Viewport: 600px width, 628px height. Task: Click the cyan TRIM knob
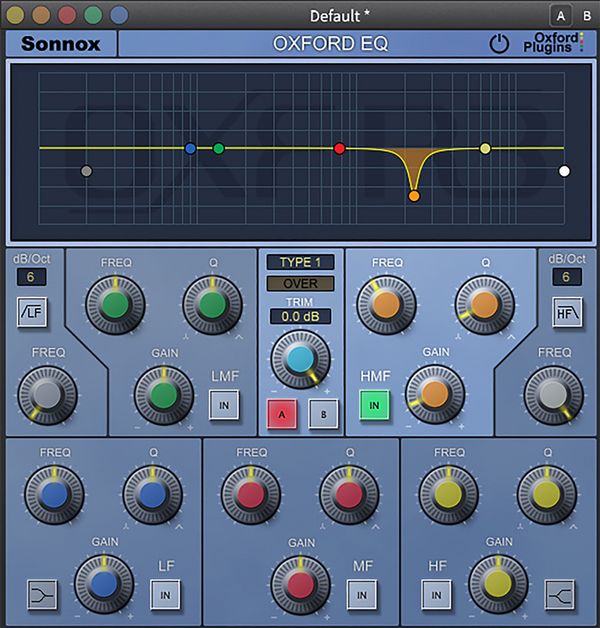tap(300, 359)
